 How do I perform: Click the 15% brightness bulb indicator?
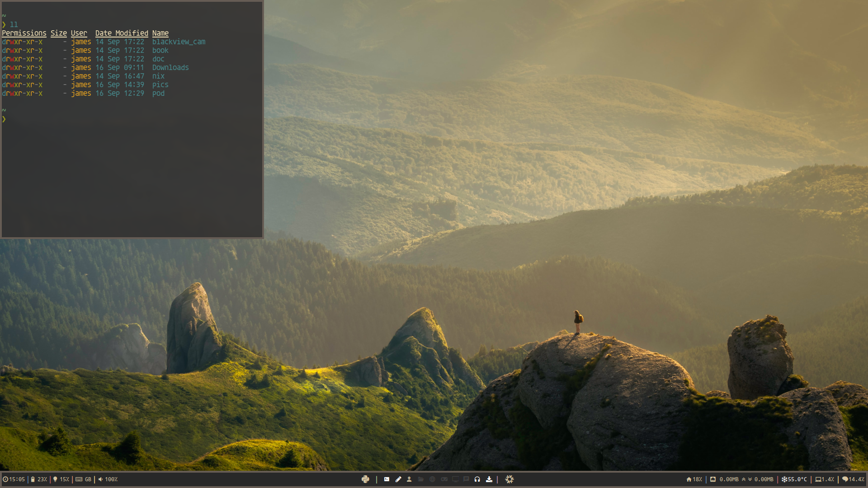coord(61,479)
